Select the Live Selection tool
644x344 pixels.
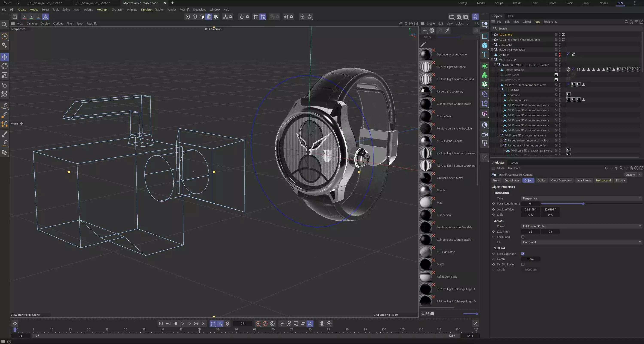coord(5,37)
